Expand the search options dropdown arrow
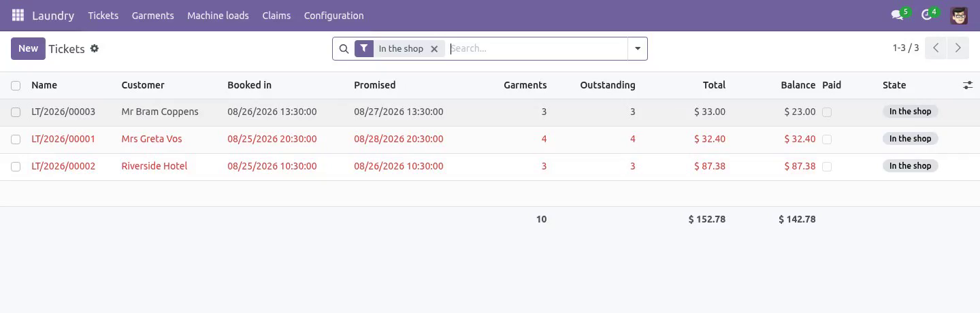Screen dimensions: 980x313 tap(638, 48)
